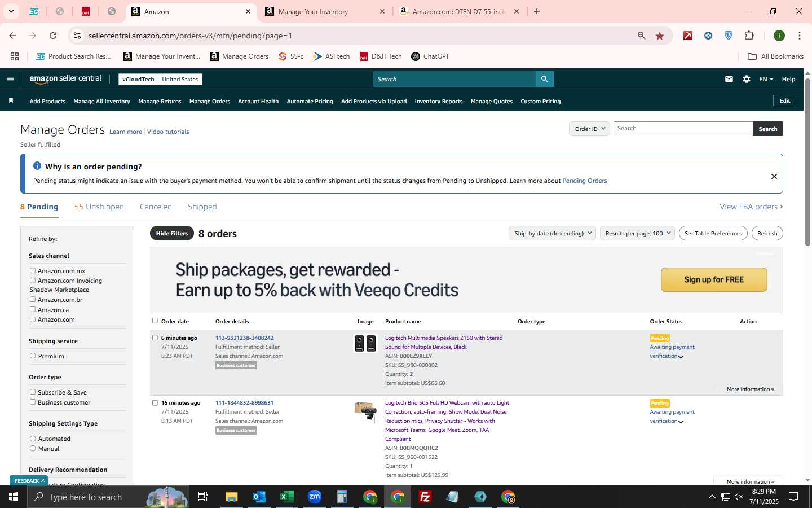Image resolution: width=812 pixels, height=508 pixels.
Task: Open the Zoom taskbar icon
Action: tap(315, 497)
